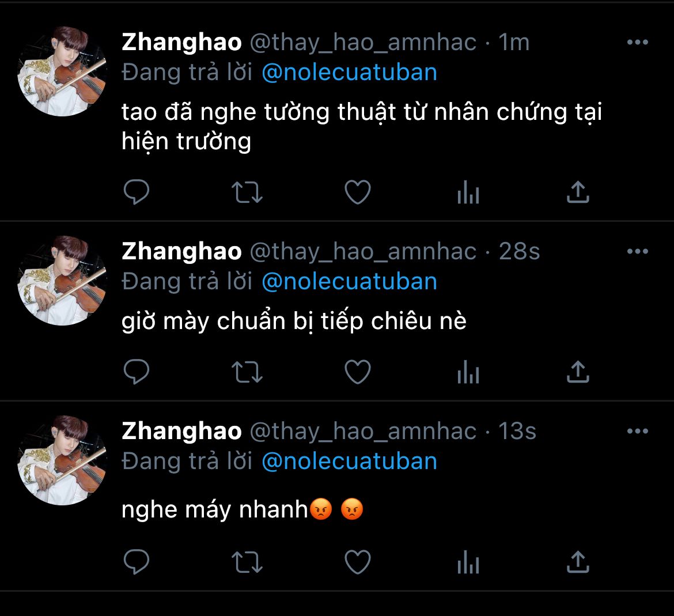Like the tweet posted 1m ago

(x=358, y=192)
